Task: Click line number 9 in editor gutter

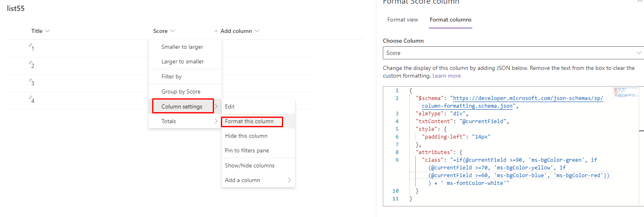Action: (x=397, y=160)
